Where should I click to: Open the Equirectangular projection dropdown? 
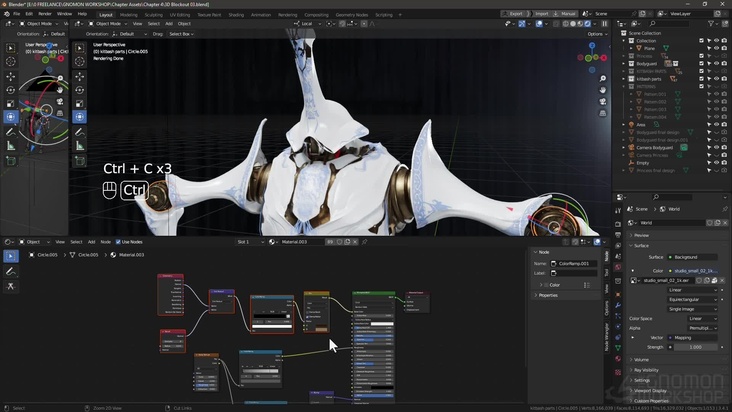(x=693, y=300)
